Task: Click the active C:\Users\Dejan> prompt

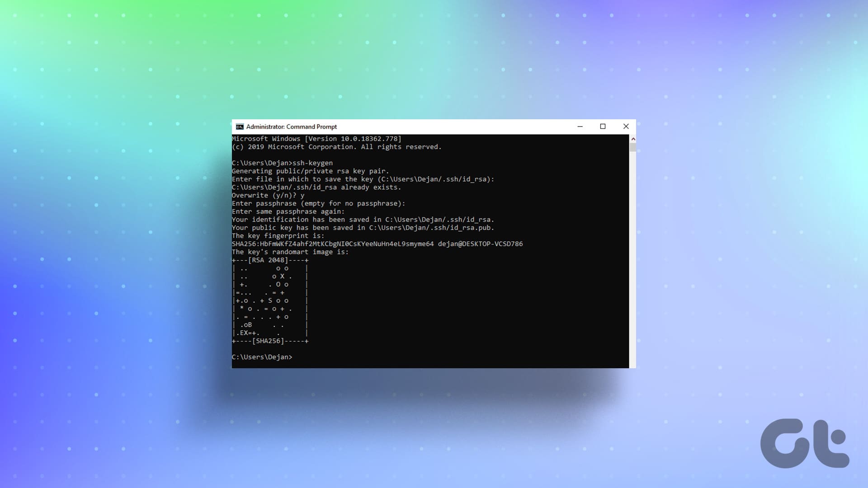Action: [x=262, y=357]
